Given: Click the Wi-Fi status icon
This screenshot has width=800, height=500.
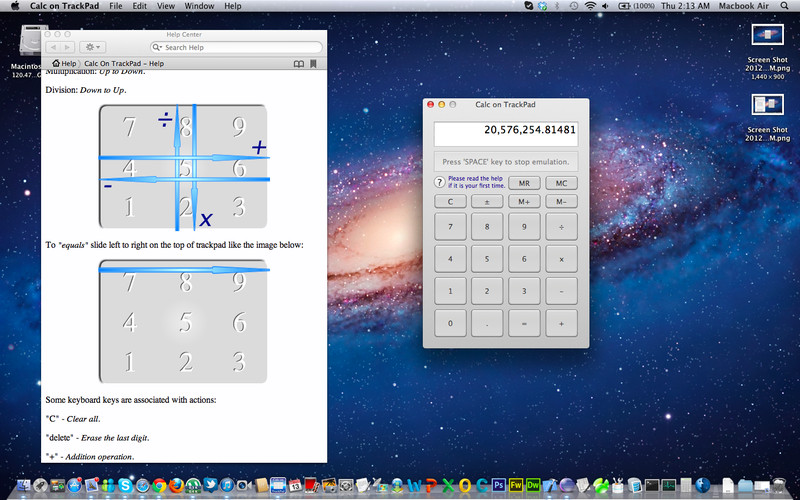Looking at the screenshot, I should (x=590, y=6).
